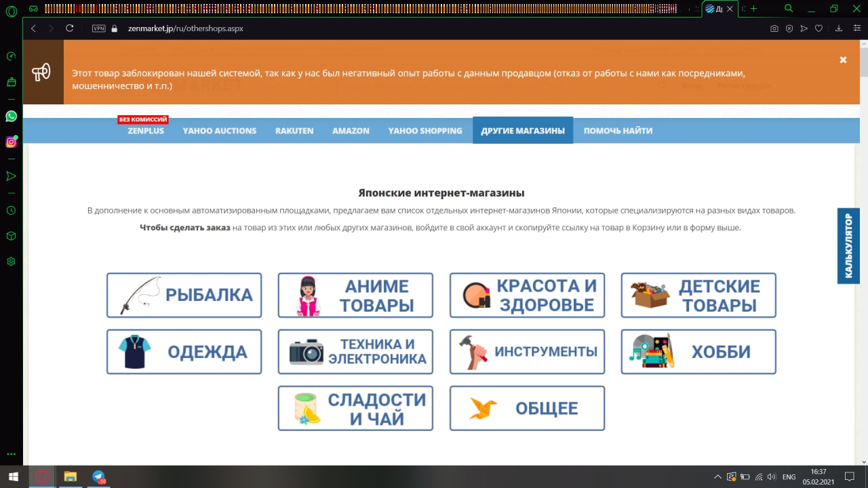Screen dimensions: 868x488
Task: Open the Windows Start menu
Action: click(14, 476)
